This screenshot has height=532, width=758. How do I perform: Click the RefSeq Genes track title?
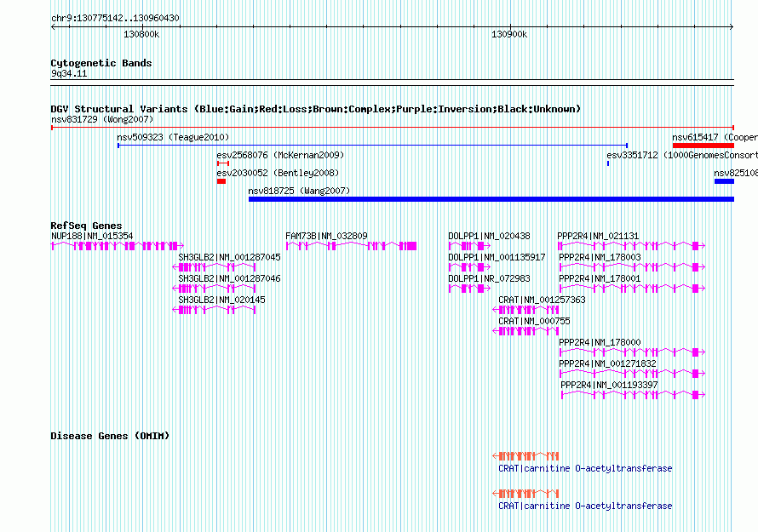(x=86, y=226)
